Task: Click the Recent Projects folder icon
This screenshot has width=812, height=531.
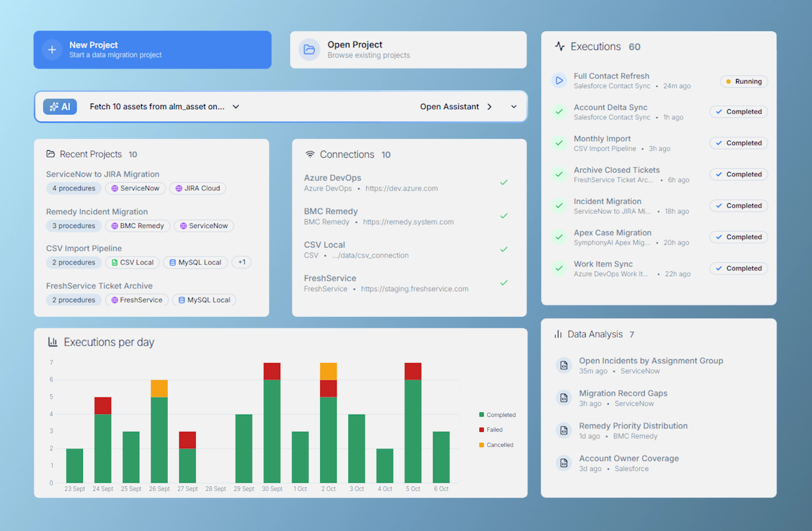Action: coord(51,154)
